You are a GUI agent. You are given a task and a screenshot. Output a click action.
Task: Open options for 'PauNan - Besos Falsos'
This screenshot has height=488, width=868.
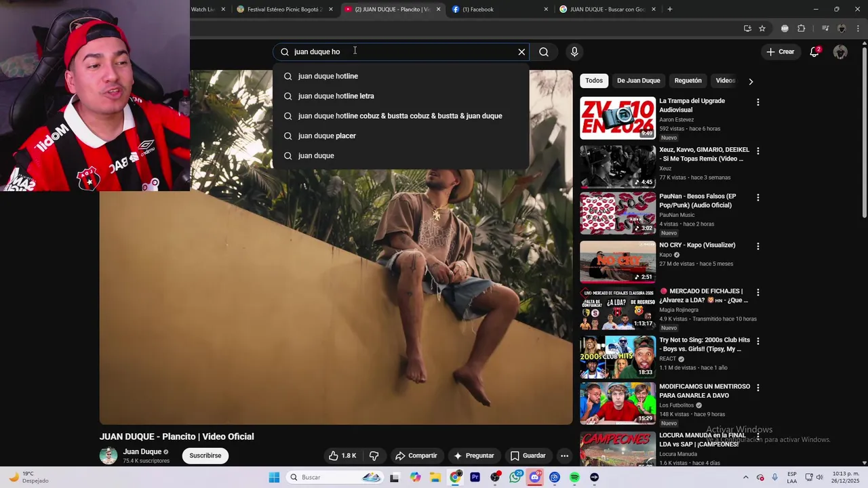pyautogui.click(x=757, y=197)
